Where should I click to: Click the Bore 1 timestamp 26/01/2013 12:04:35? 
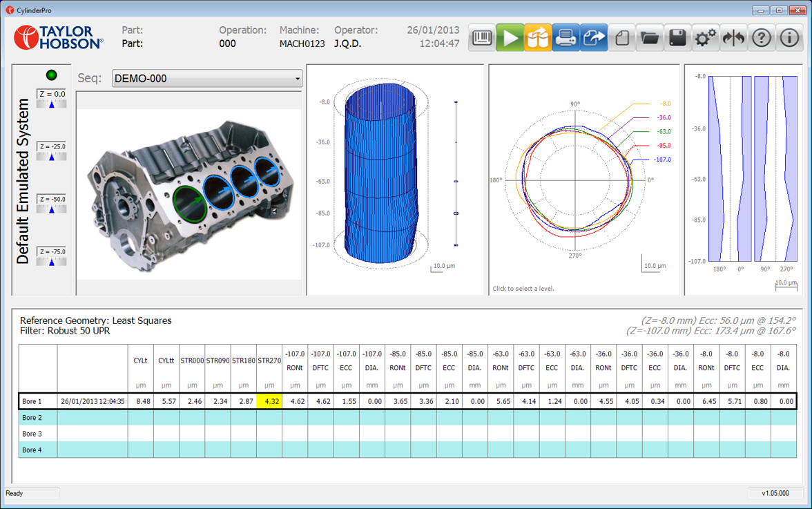point(93,401)
